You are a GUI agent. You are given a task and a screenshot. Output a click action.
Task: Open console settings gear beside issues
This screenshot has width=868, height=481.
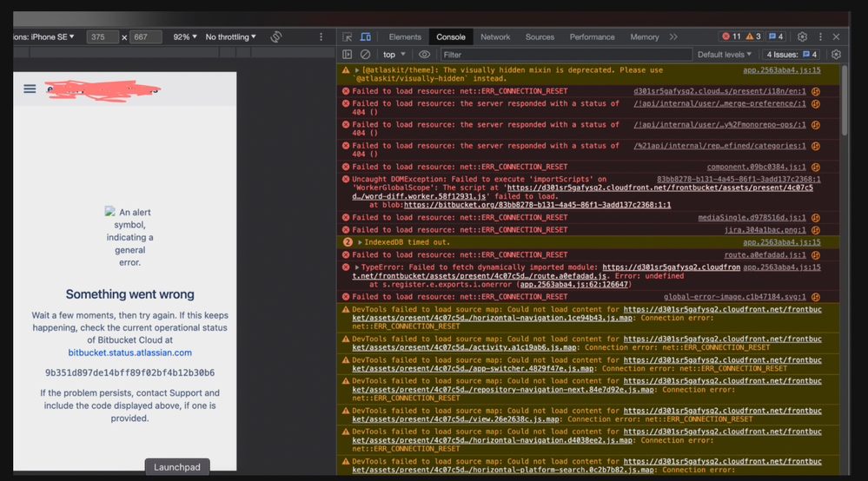coord(836,55)
